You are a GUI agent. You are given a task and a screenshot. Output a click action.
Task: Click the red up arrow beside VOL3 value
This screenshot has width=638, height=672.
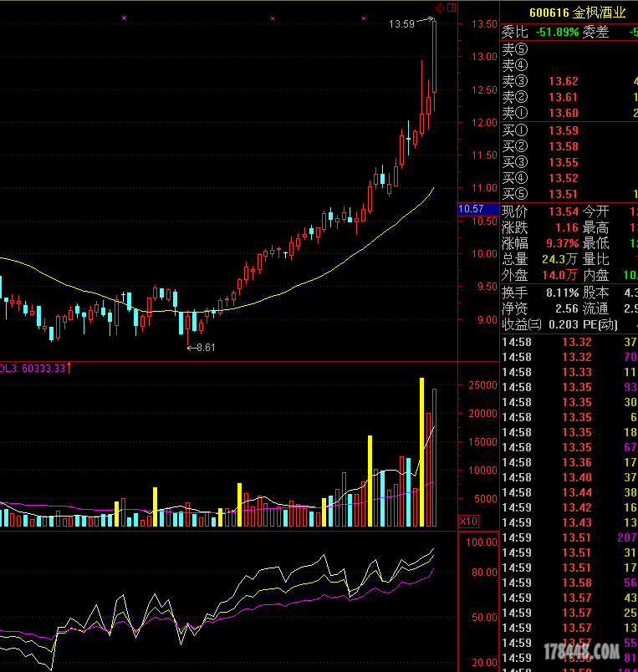pos(69,367)
